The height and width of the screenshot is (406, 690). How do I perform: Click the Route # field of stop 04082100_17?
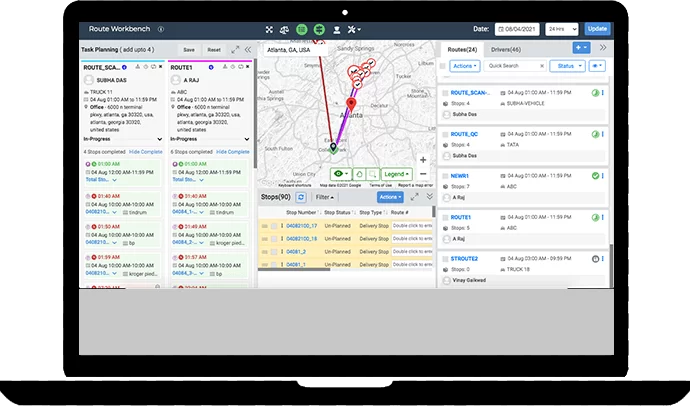(412, 226)
